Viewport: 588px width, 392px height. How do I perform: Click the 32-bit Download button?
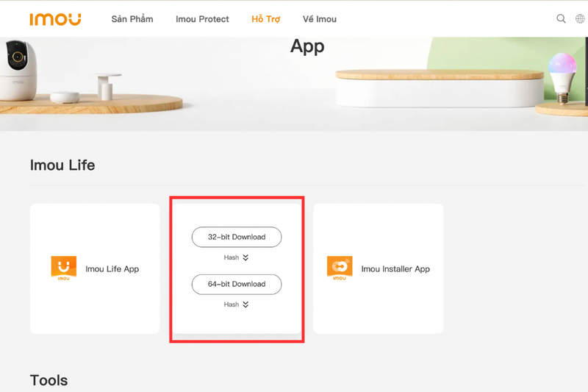237,237
